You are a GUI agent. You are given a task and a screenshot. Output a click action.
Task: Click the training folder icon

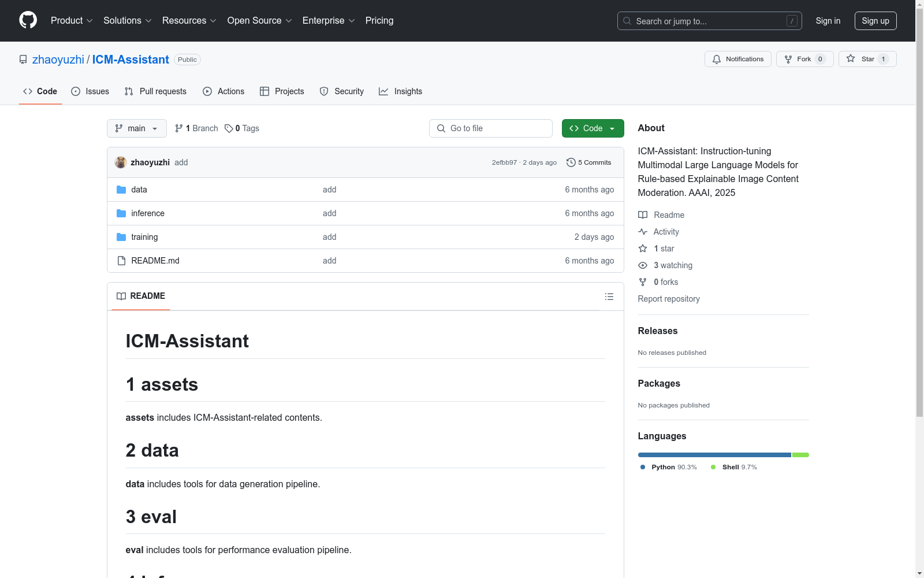click(x=121, y=237)
